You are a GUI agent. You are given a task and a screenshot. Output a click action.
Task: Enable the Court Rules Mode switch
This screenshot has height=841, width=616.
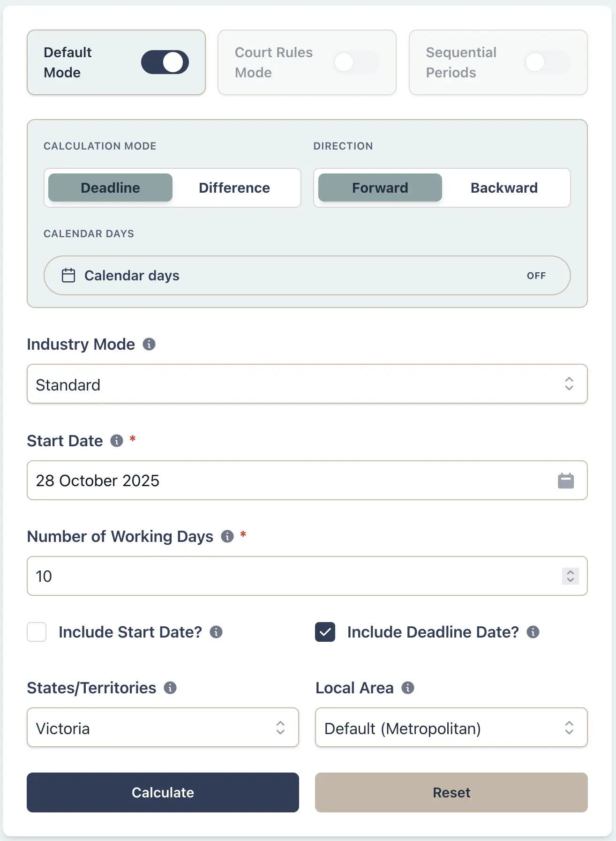[x=356, y=62]
